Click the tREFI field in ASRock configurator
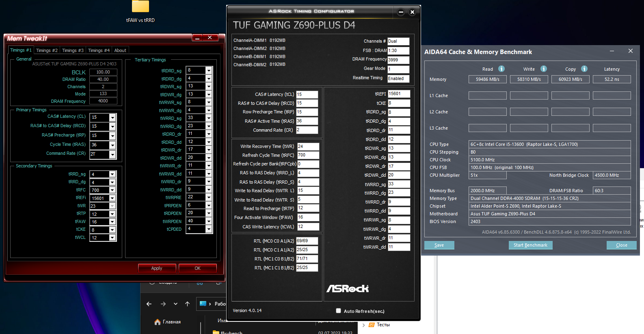This screenshot has height=334, width=644. (x=399, y=94)
